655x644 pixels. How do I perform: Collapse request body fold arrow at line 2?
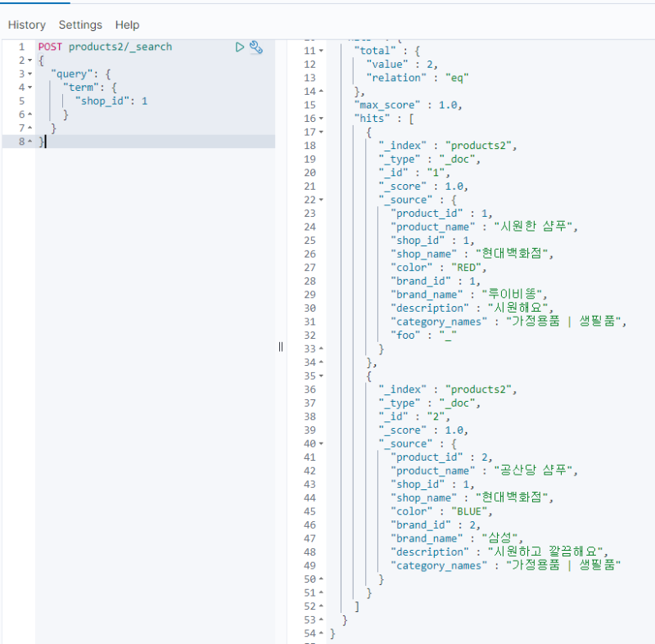click(x=30, y=61)
